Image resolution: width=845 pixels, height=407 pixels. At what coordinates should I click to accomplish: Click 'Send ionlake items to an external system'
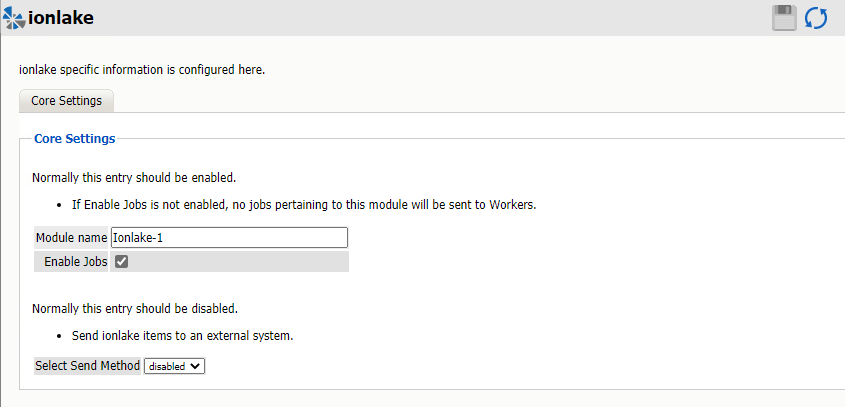182,335
